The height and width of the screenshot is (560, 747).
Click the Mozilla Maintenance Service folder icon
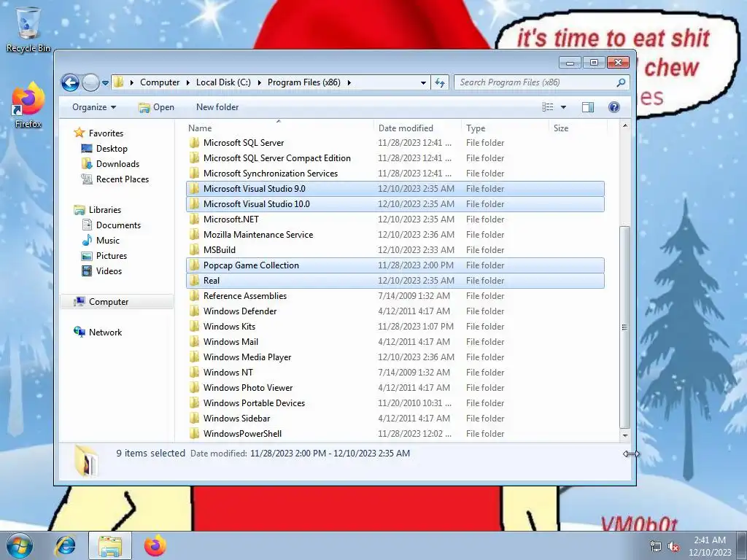pos(194,235)
